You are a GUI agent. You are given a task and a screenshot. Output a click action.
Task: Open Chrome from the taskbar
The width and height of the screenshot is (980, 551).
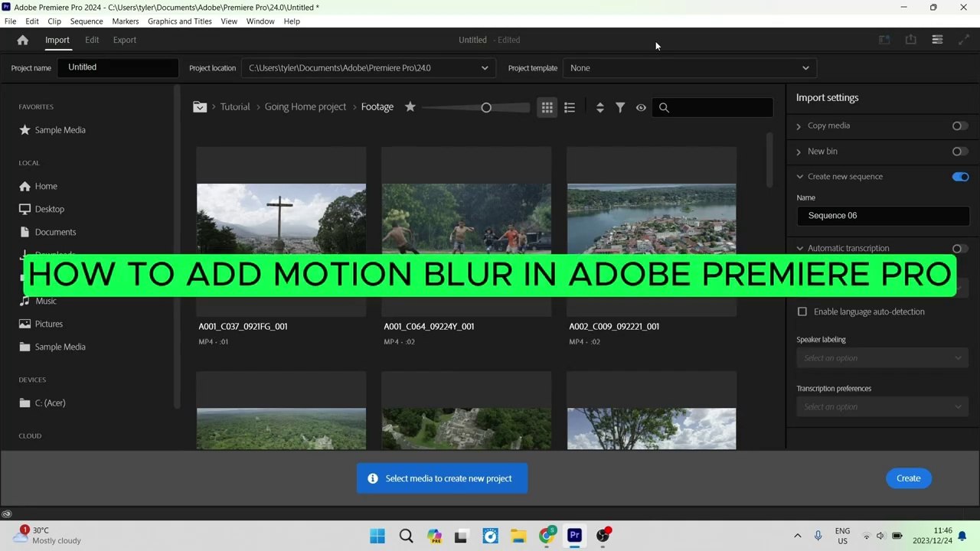click(x=547, y=536)
